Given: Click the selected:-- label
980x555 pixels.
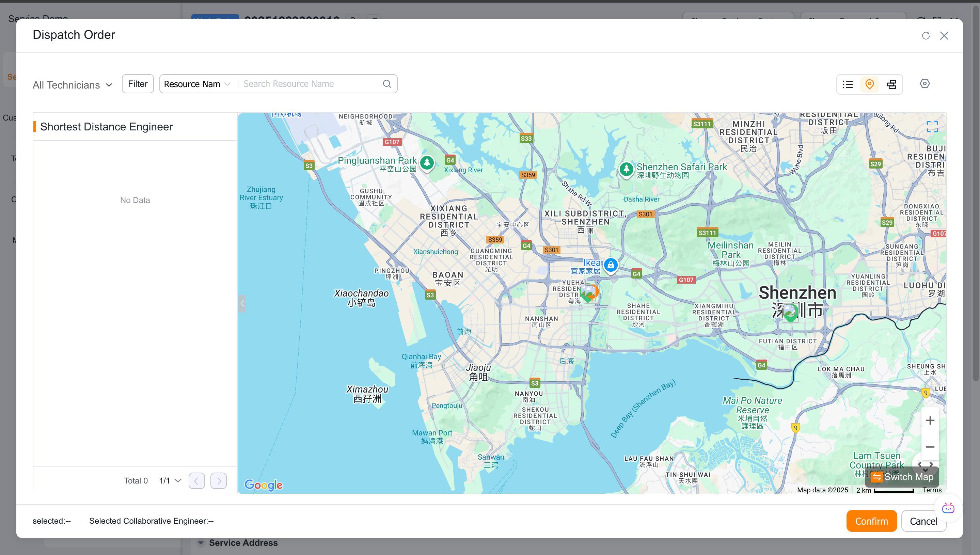Looking at the screenshot, I should tap(51, 521).
